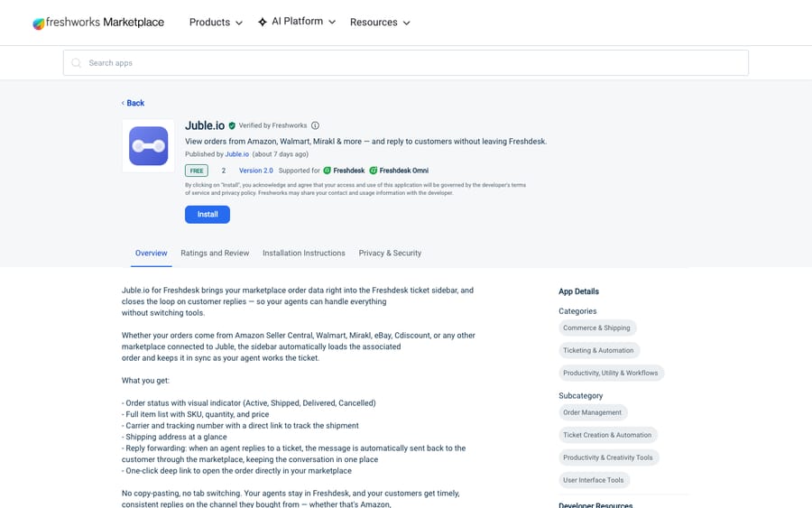This screenshot has width=812, height=508.
Task: Click the App Details heading
Action: click(x=578, y=291)
